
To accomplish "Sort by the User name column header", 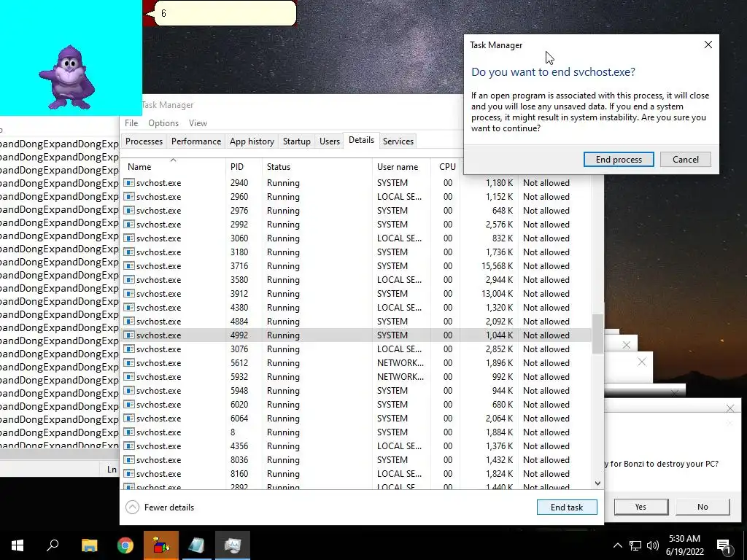I will pos(402,167).
